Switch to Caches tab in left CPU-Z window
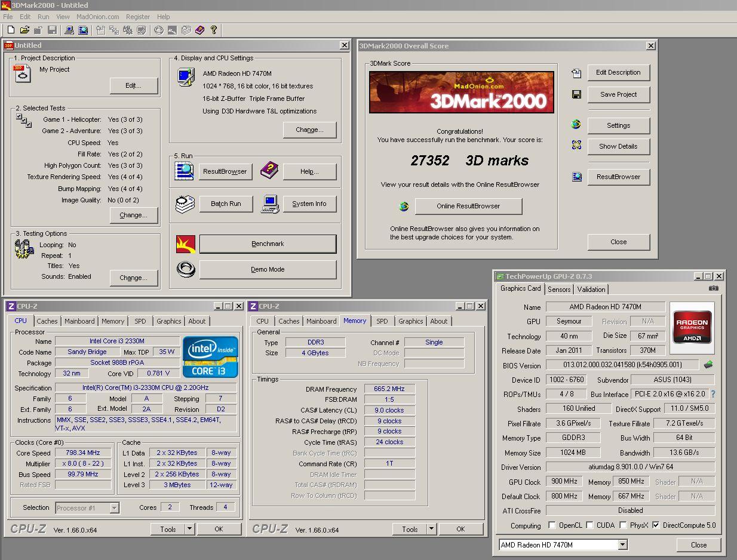 (47, 321)
